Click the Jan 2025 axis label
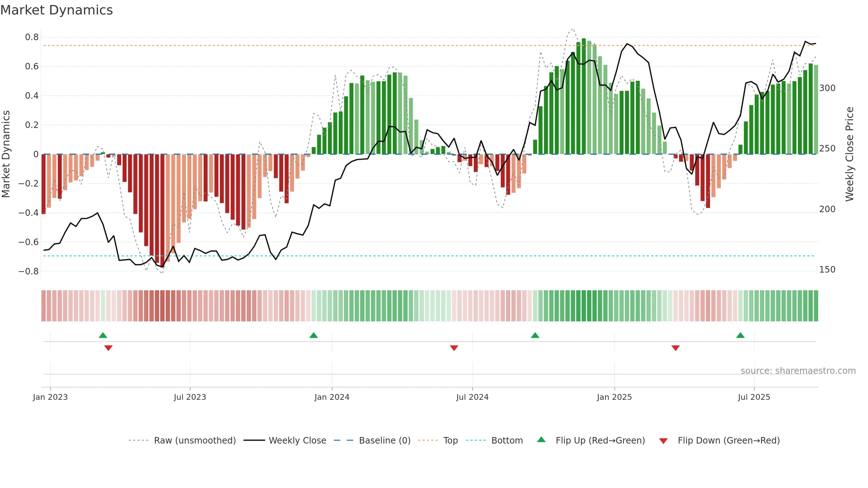 [614, 397]
